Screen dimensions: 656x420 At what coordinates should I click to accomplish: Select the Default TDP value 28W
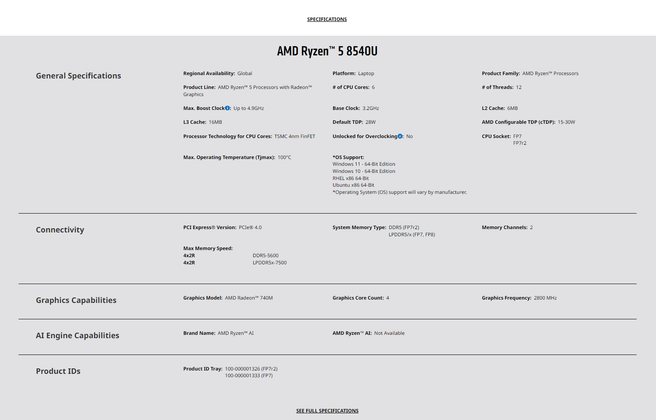tap(371, 122)
